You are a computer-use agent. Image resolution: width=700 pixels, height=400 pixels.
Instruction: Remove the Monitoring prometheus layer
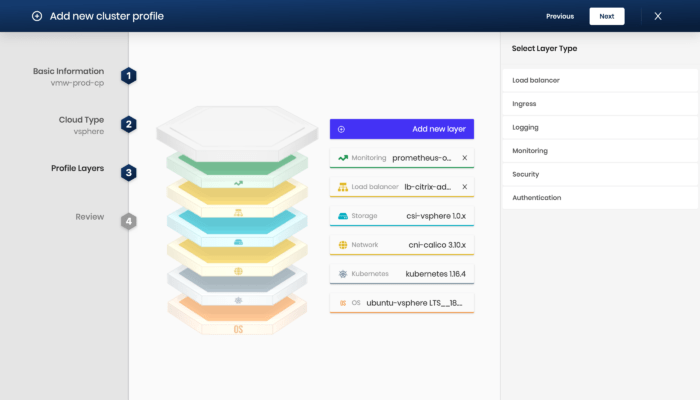click(x=465, y=158)
